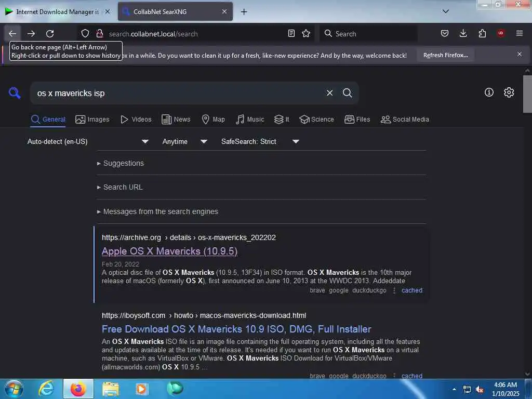532x399 pixels.
Task: Select the It search category
Action: [282, 119]
